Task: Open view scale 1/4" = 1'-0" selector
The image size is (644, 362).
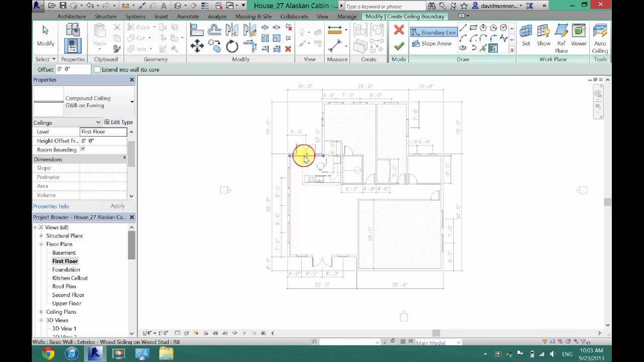Action: coord(155,333)
